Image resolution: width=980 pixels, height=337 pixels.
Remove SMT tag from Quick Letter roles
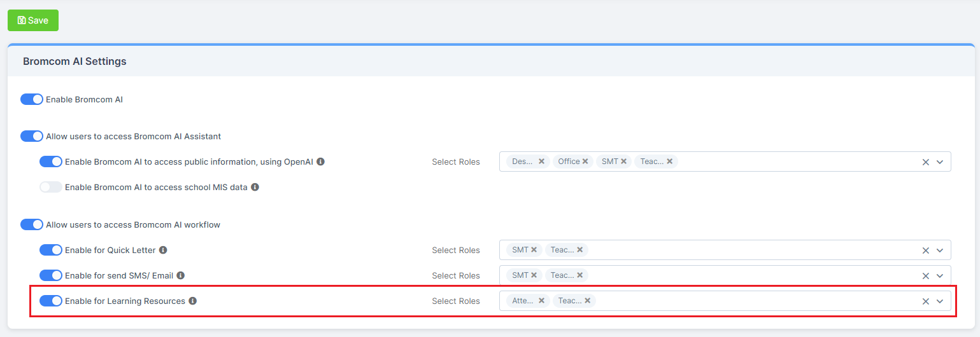point(534,250)
